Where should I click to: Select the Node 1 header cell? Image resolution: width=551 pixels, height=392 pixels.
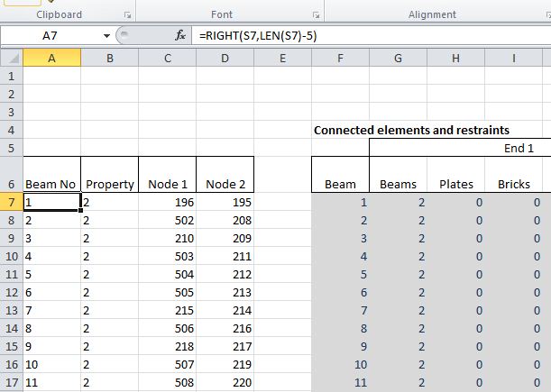click(x=167, y=184)
